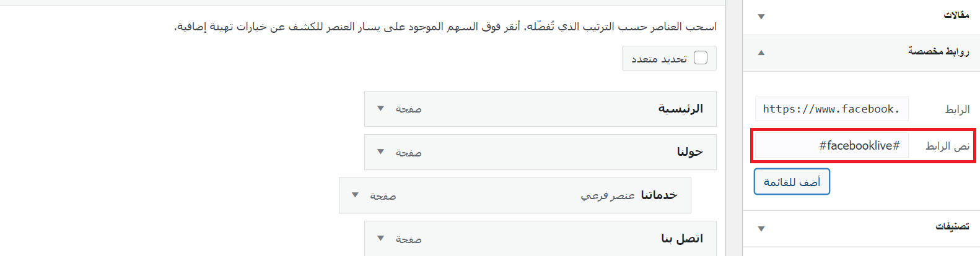Expand the اتصل بنا item arrow

tap(380, 239)
